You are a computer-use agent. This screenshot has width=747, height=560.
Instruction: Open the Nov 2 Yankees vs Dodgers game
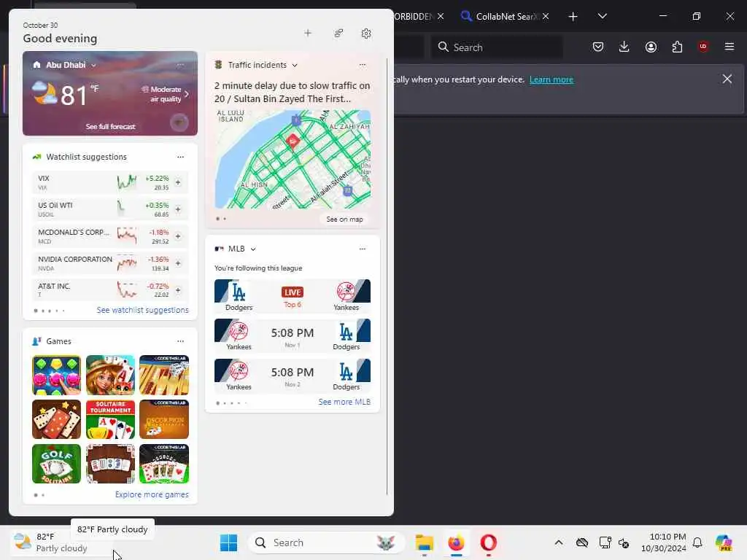click(293, 376)
